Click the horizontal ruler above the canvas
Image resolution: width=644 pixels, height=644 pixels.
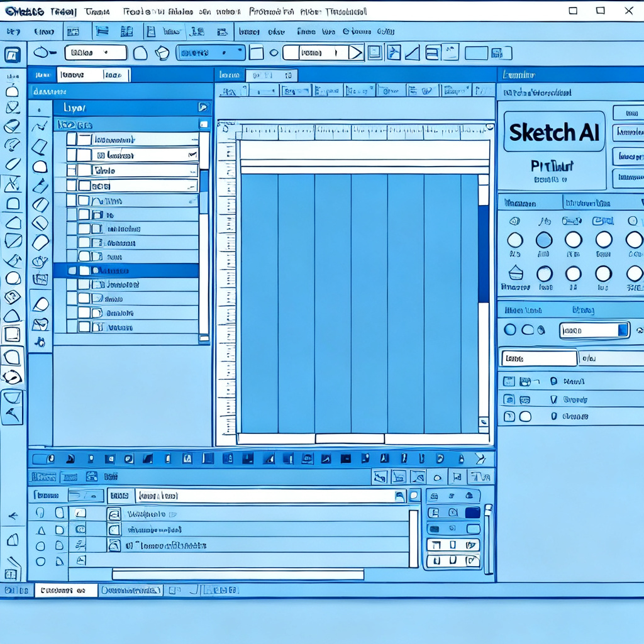pos(364,132)
